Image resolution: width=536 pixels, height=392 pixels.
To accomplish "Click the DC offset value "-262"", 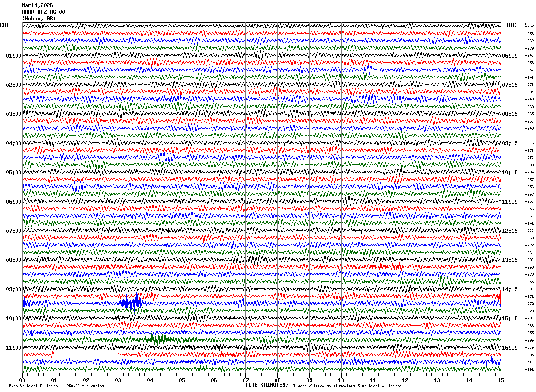I will click(529, 41).
